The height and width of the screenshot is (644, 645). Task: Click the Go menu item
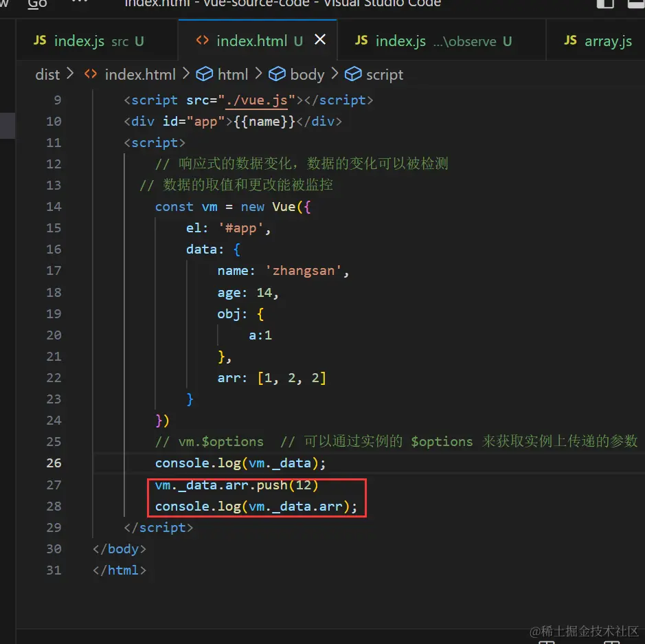click(x=37, y=4)
